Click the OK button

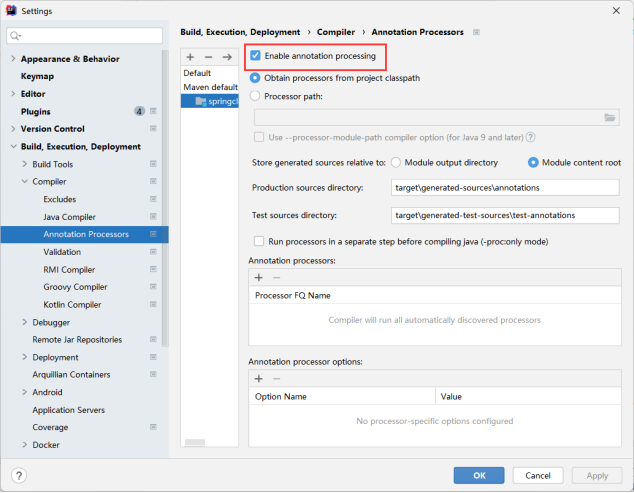(x=479, y=475)
